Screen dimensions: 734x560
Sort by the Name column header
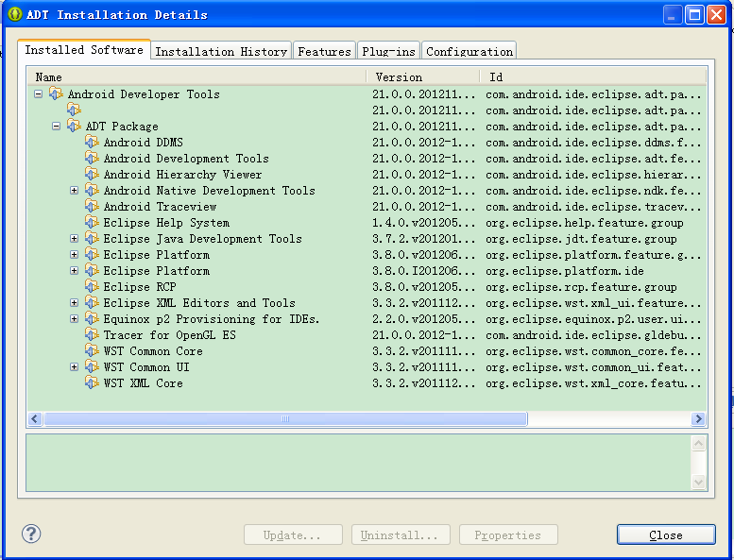point(196,76)
